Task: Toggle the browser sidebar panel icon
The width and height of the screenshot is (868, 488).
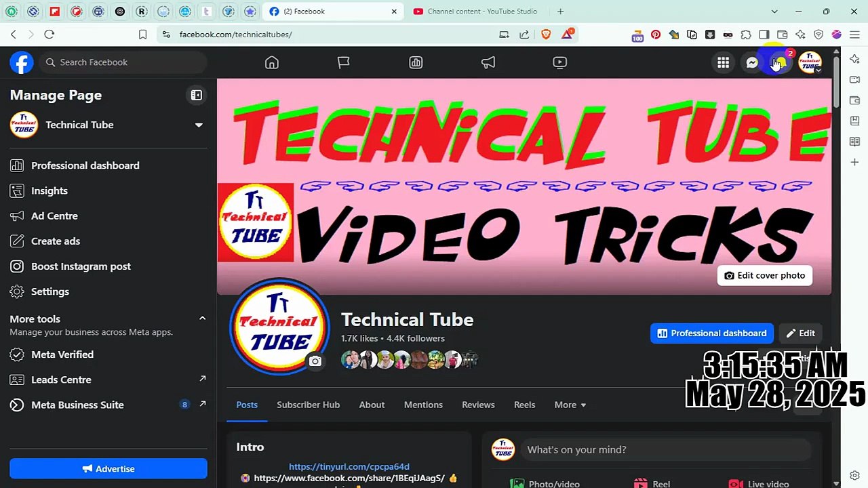Action: [764, 35]
